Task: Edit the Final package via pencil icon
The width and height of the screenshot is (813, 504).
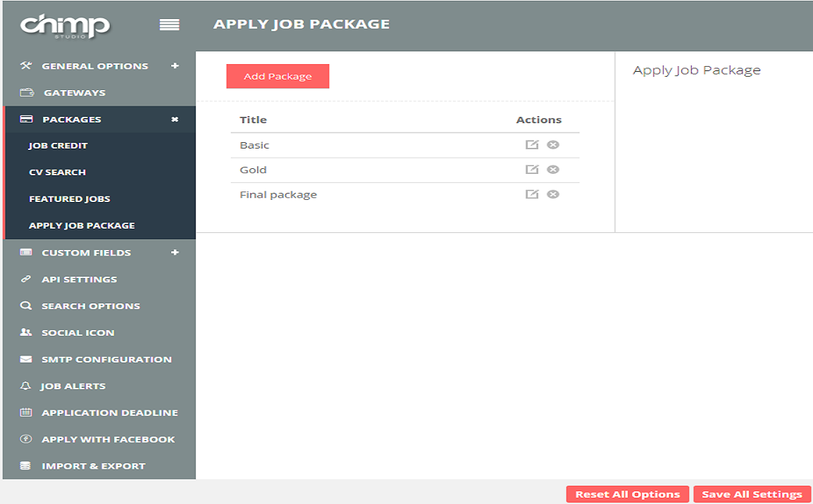Action: tap(532, 194)
